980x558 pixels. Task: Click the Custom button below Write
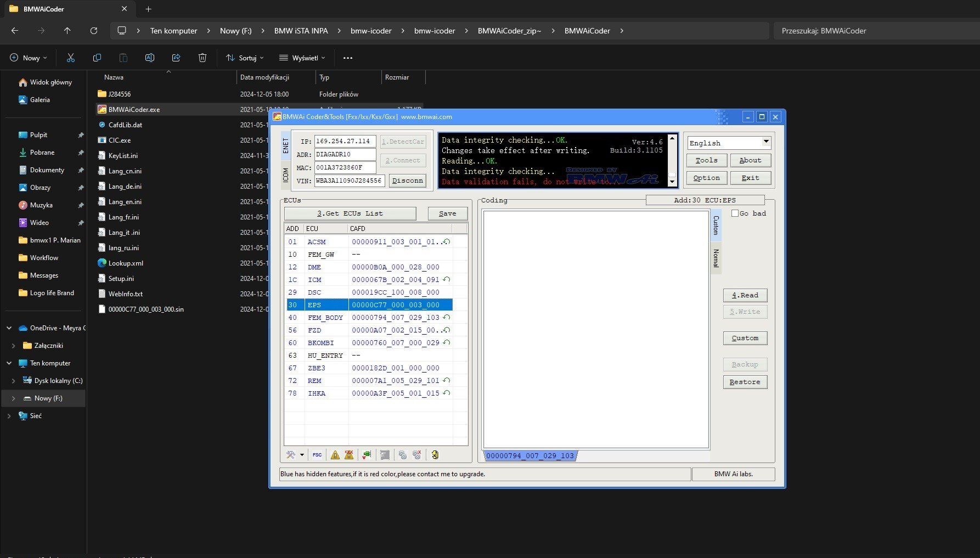[x=745, y=338]
